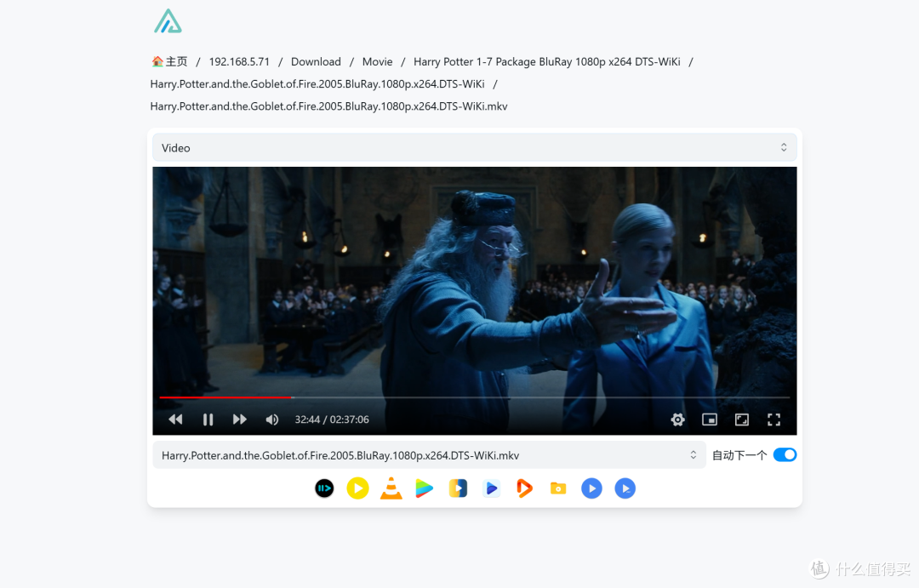Click the 32:44 / 02:37:06 time display
Viewport: 919px width, 588px height.
pyautogui.click(x=332, y=420)
